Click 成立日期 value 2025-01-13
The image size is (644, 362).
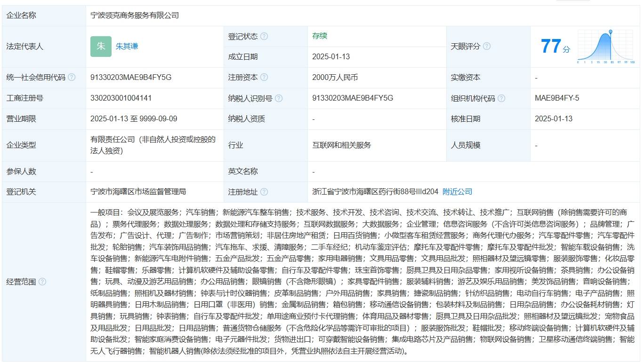pos(331,57)
